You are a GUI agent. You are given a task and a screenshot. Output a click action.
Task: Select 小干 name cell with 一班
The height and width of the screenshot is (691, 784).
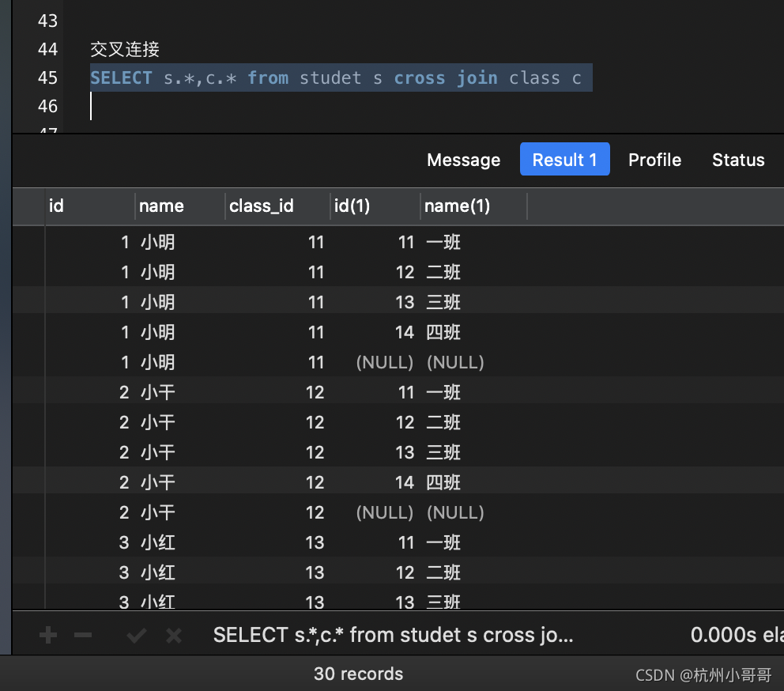(x=158, y=393)
